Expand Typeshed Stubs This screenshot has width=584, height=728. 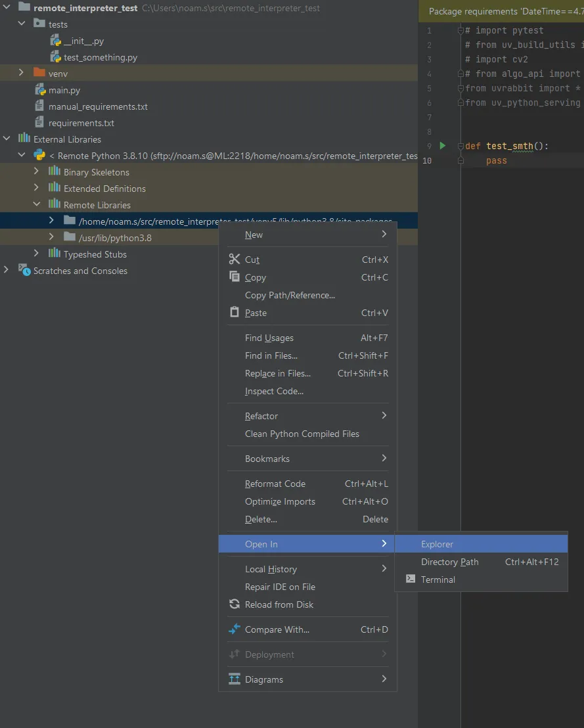click(37, 254)
